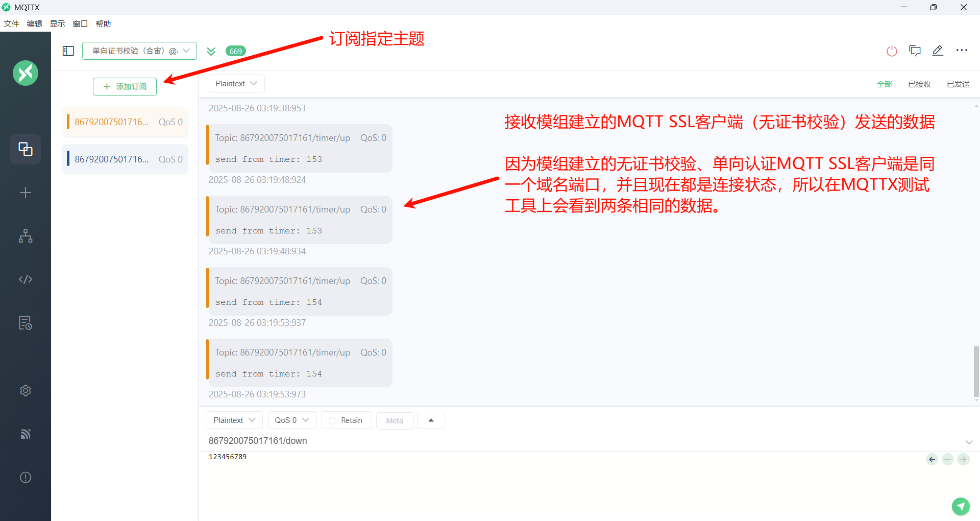Open the more options ellipsis menu
980x521 pixels.
tap(962, 51)
